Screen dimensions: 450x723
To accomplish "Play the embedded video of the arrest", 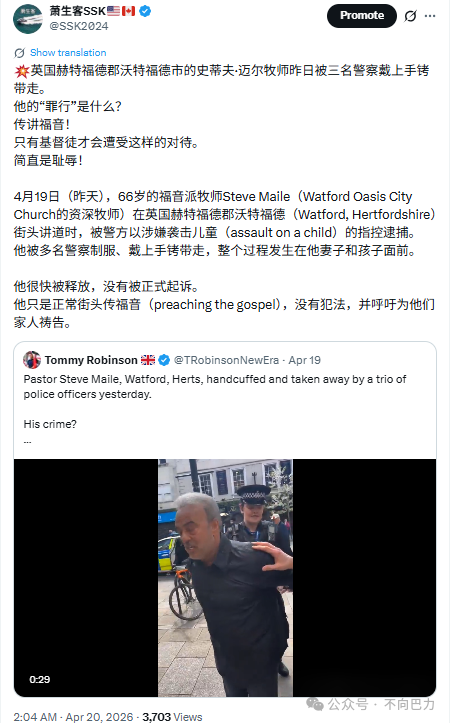I will point(225,578).
